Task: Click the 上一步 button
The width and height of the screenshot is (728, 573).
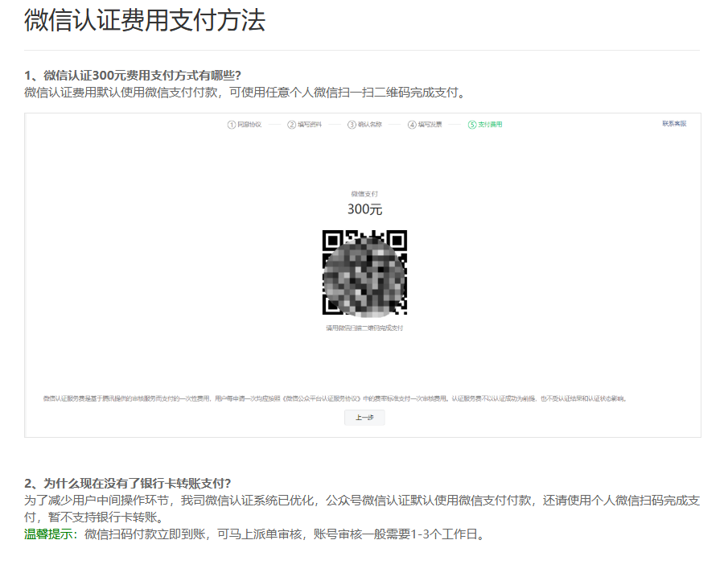Action: [x=364, y=418]
